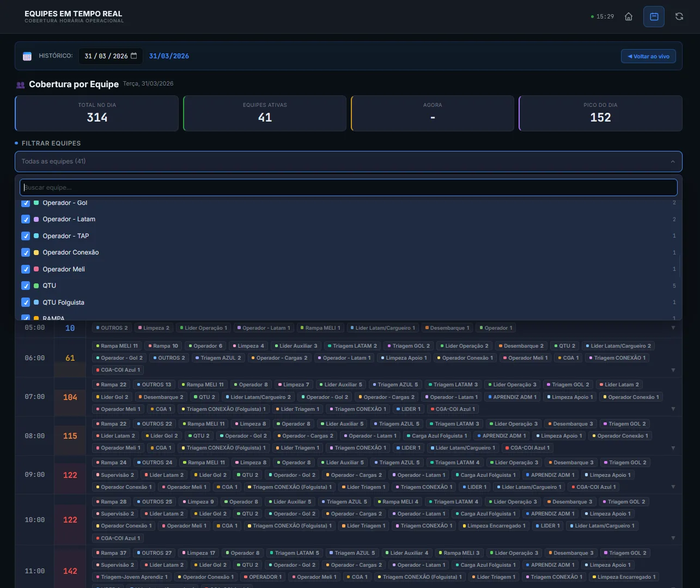700x588 pixels.
Task: Click the QTU Folguista list label
Action: [x=64, y=302]
